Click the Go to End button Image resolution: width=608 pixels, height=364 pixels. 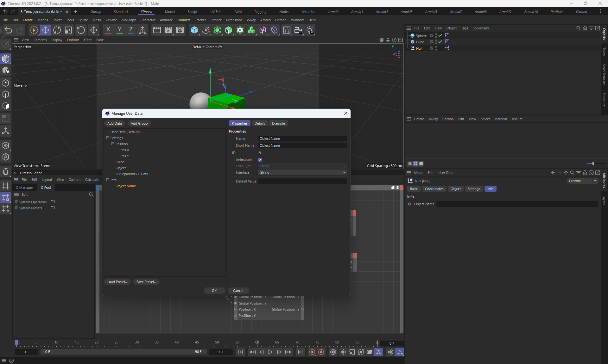coord(300,352)
